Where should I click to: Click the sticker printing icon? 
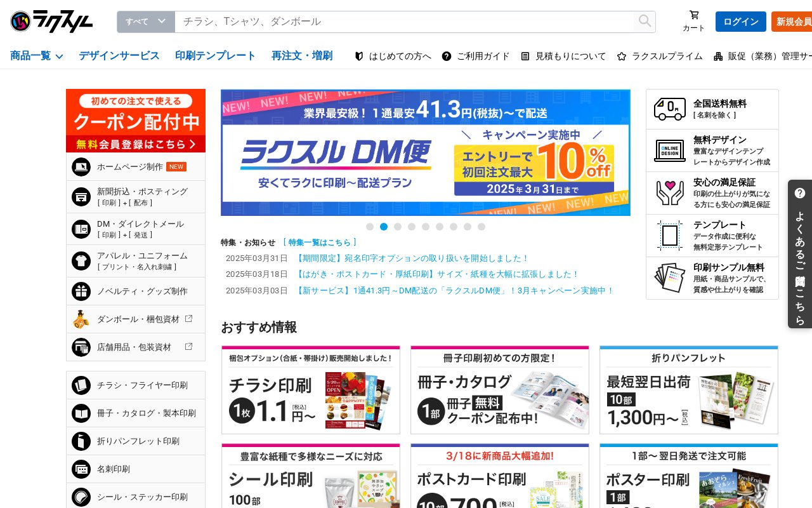tap(81, 497)
